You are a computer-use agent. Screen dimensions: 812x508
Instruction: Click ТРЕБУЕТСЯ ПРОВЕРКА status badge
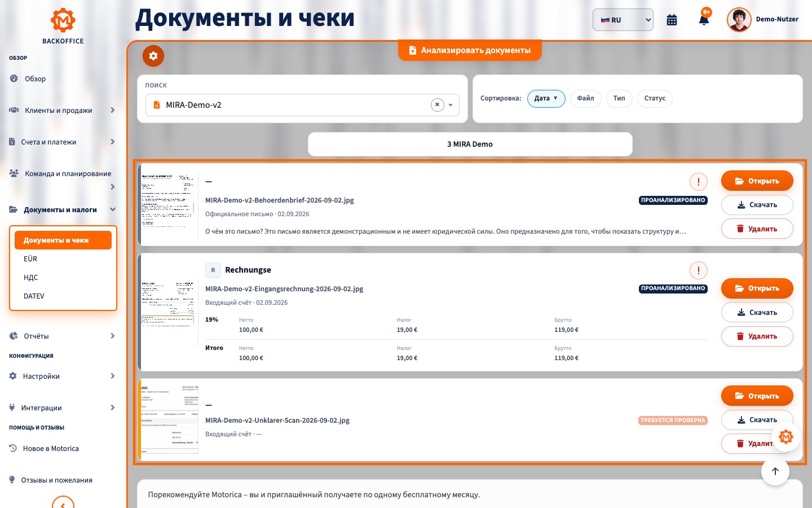(x=673, y=421)
